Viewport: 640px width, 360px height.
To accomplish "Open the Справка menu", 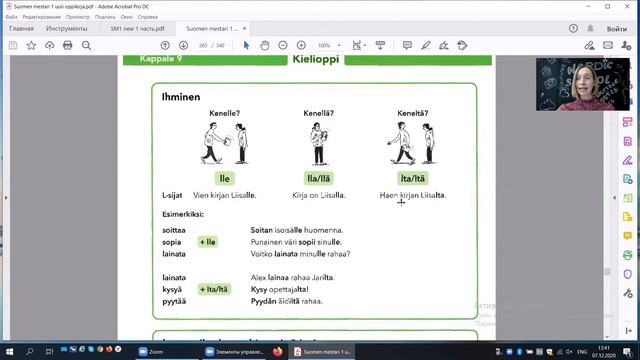I will 147,17.
